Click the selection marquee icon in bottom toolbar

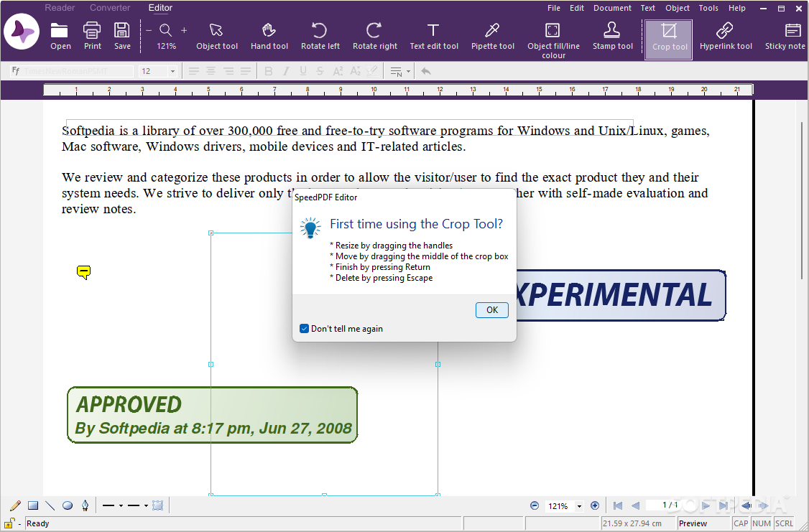coord(158,505)
